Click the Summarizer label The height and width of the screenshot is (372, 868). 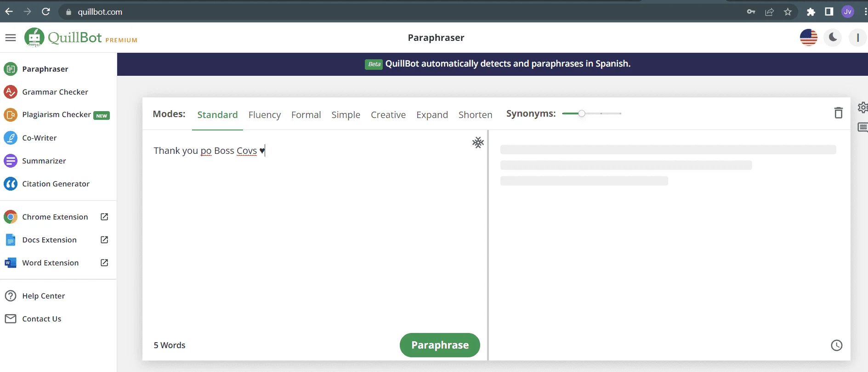tap(44, 161)
